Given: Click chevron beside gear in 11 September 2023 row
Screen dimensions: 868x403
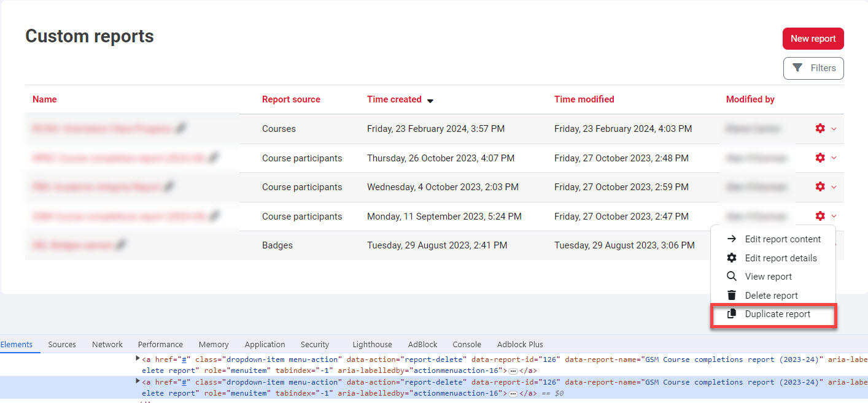Looking at the screenshot, I should (834, 216).
